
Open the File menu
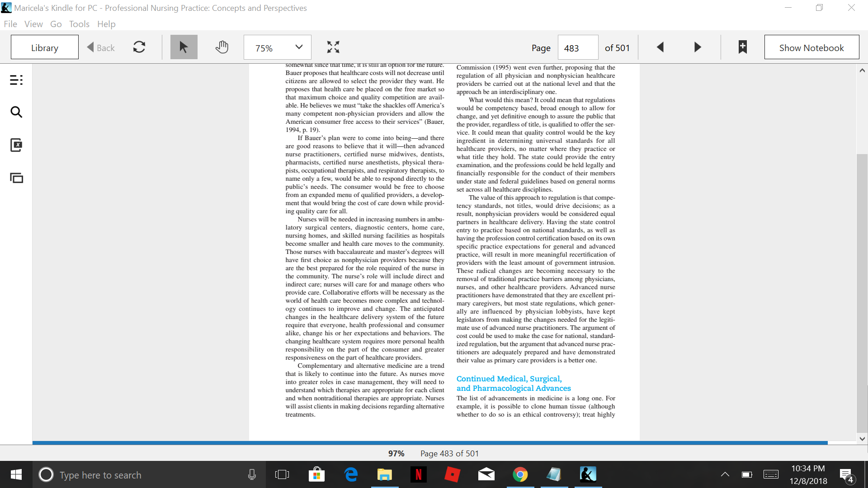point(10,24)
